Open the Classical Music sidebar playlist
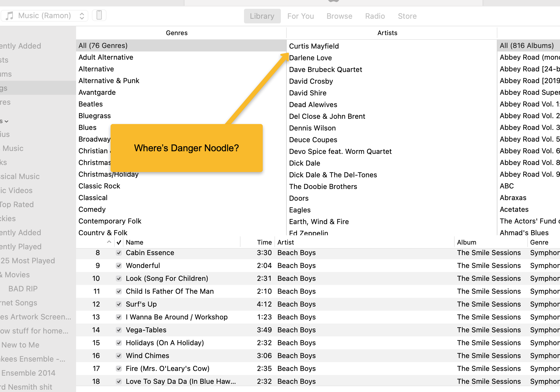The width and height of the screenshot is (560, 392). pyautogui.click(x=38, y=176)
